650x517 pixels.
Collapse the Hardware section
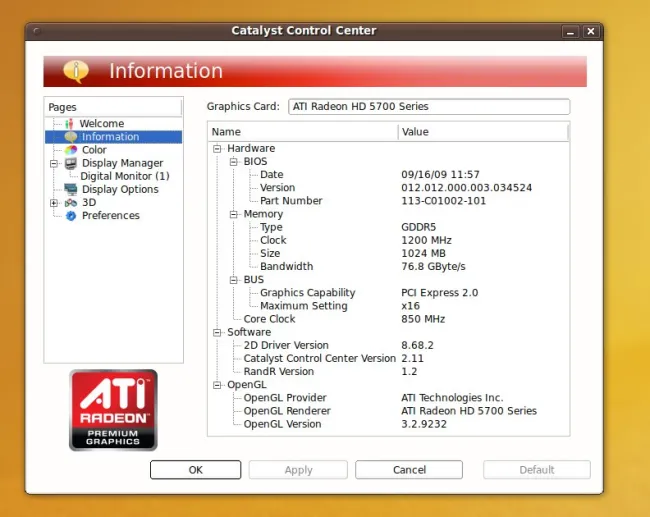pyautogui.click(x=217, y=149)
